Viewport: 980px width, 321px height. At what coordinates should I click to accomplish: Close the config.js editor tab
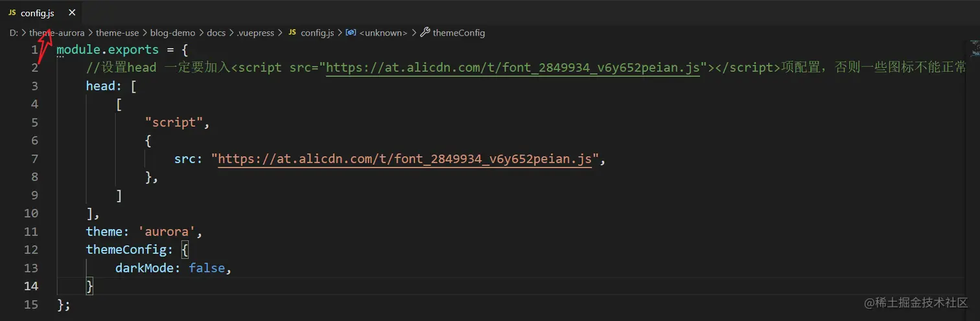71,13
